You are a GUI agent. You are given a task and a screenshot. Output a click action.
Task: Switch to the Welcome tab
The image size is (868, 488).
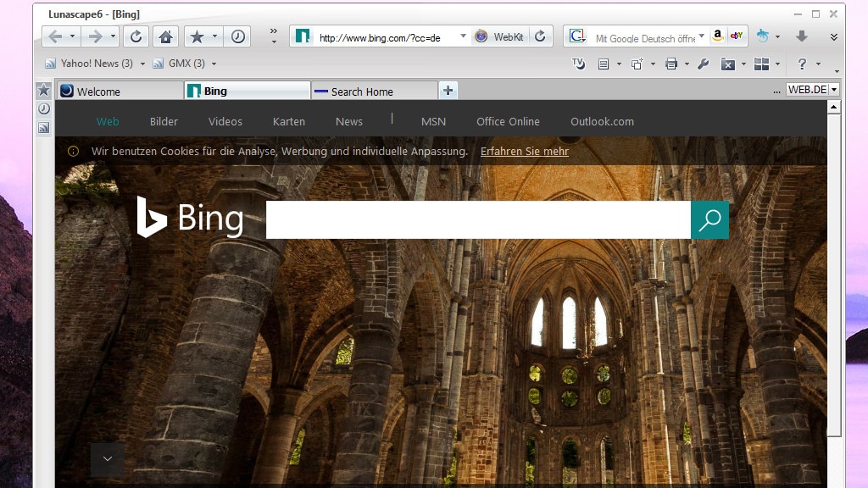point(120,91)
